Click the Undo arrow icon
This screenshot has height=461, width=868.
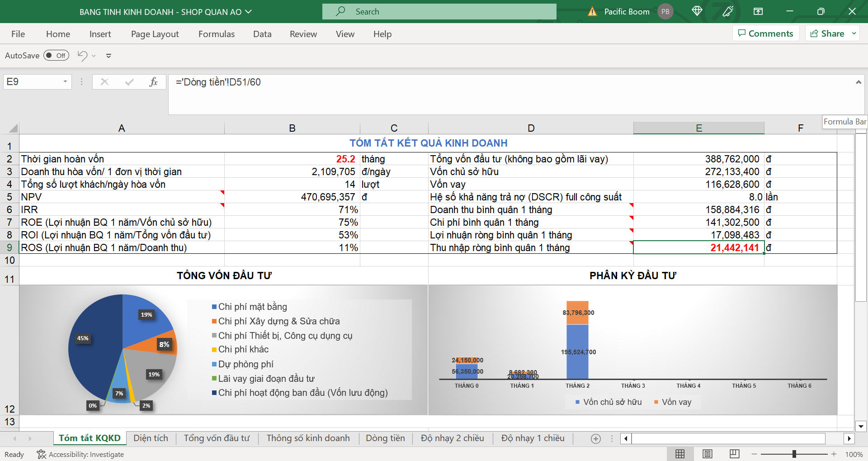pos(82,56)
